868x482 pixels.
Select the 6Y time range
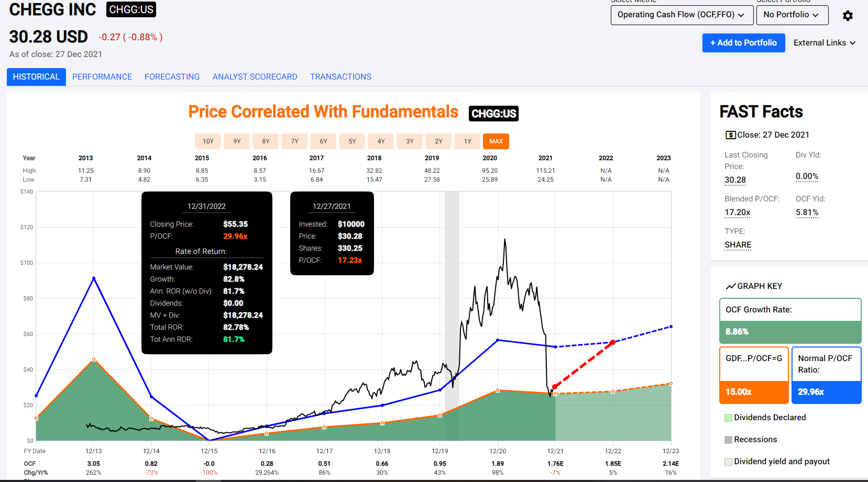coord(323,141)
